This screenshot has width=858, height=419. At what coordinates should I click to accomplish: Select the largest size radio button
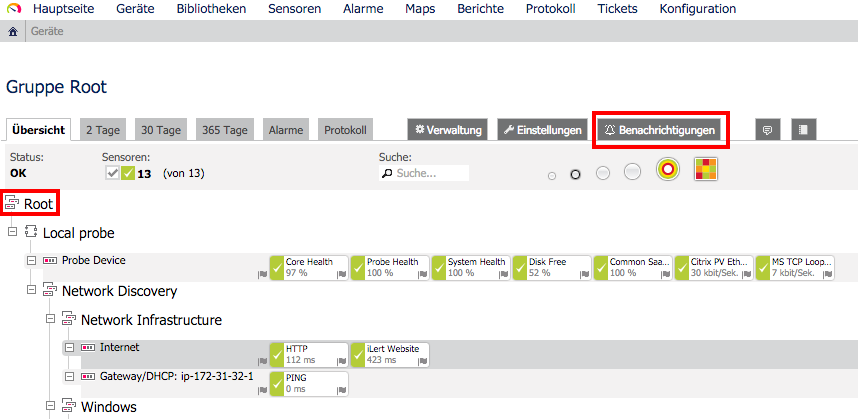pos(632,172)
